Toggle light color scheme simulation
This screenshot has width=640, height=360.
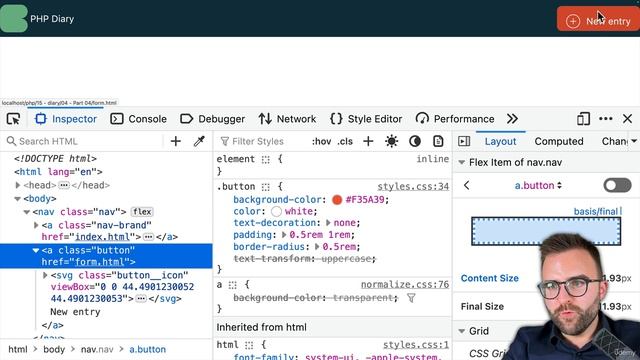(x=391, y=141)
